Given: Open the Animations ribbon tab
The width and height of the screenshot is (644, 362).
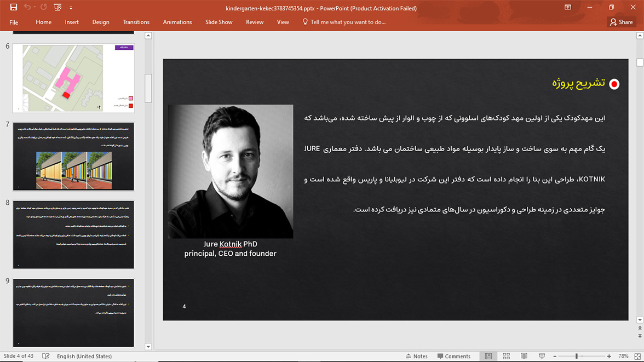Looking at the screenshot, I should click(x=177, y=22).
